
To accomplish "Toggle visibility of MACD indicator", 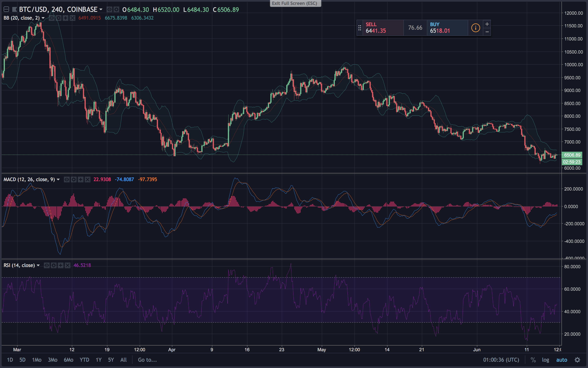I will [x=67, y=180].
